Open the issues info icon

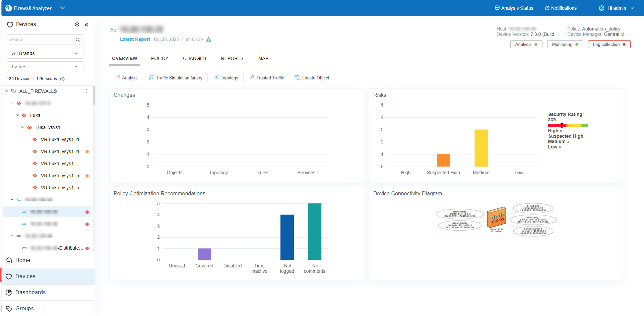pyautogui.click(x=62, y=79)
